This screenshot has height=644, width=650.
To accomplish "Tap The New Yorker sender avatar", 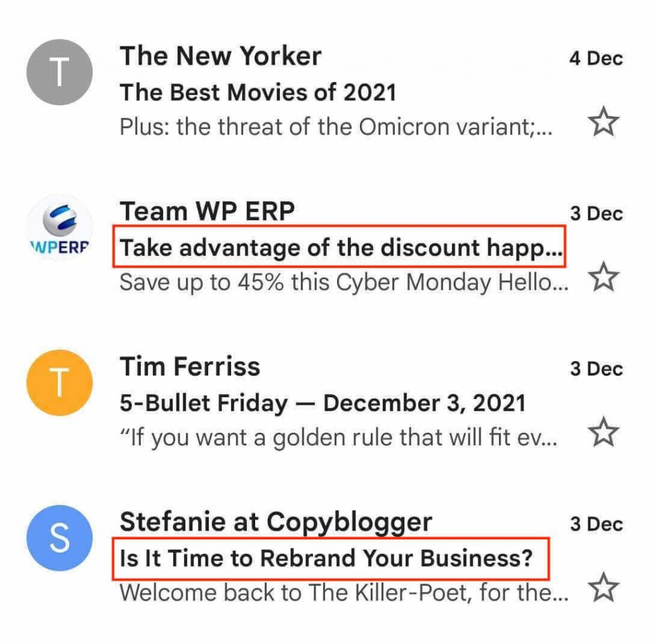I will click(x=59, y=72).
